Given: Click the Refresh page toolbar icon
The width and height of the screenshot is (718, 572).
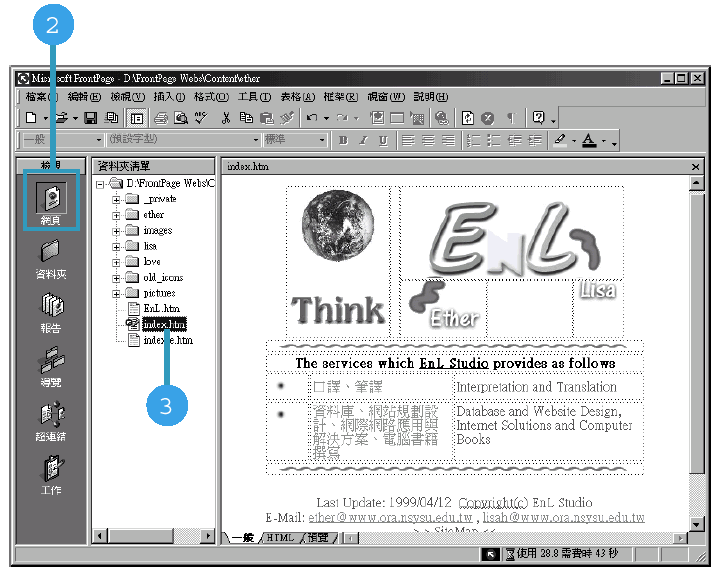Looking at the screenshot, I should coord(468,118).
